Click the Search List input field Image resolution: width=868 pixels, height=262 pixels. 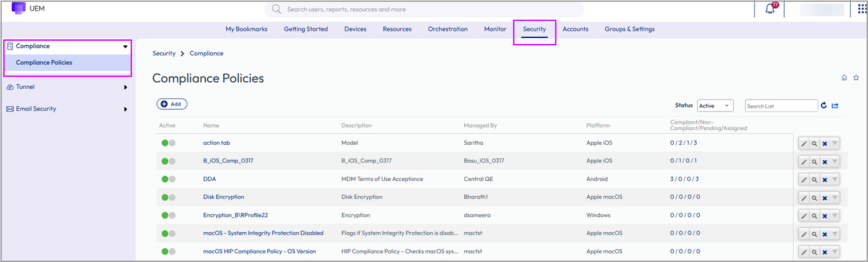(x=781, y=106)
